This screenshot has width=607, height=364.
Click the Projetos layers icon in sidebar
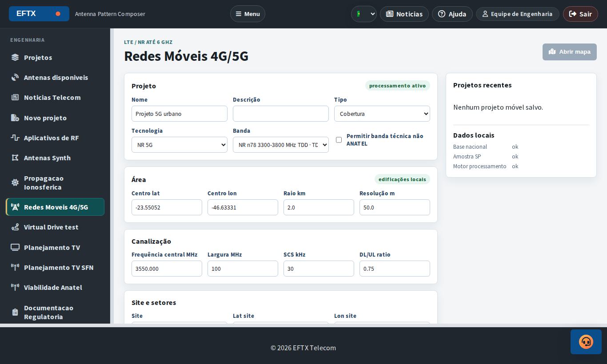pyautogui.click(x=15, y=57)
